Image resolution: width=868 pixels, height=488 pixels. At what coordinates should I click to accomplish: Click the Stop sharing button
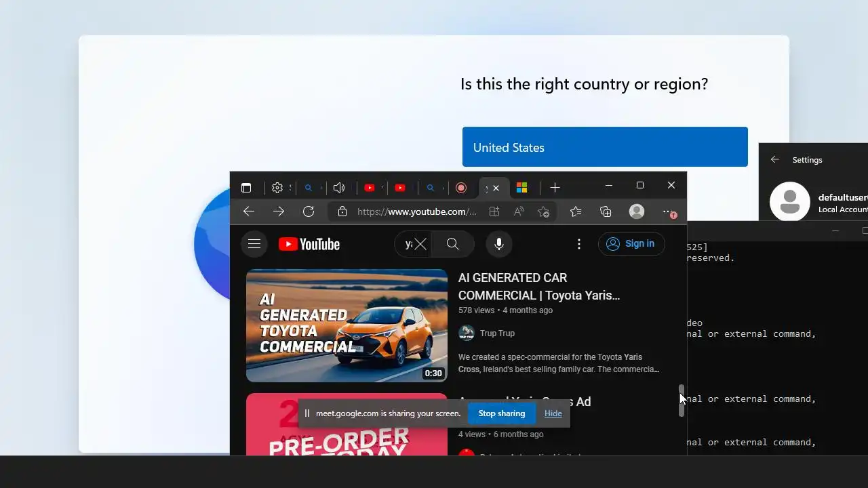click(x=502, y=413)
